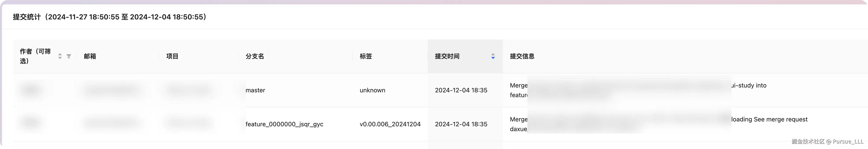
Task: Click the v0.00.006_20241204 tag cell
Action: click(x=390, y=124)
